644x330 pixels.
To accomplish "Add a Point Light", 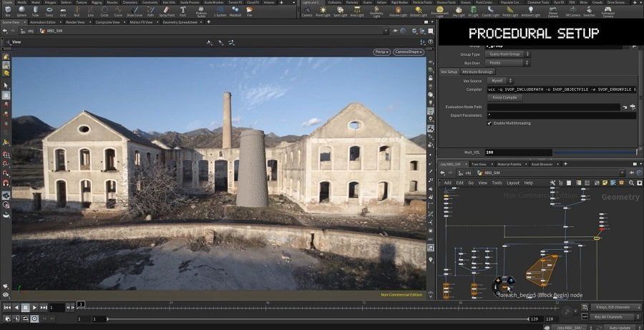I will [x=323, y=11].
